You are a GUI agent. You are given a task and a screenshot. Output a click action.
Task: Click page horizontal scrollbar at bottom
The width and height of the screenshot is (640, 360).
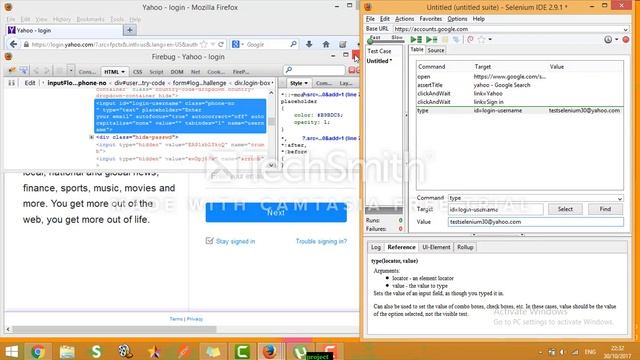(114, 329)
